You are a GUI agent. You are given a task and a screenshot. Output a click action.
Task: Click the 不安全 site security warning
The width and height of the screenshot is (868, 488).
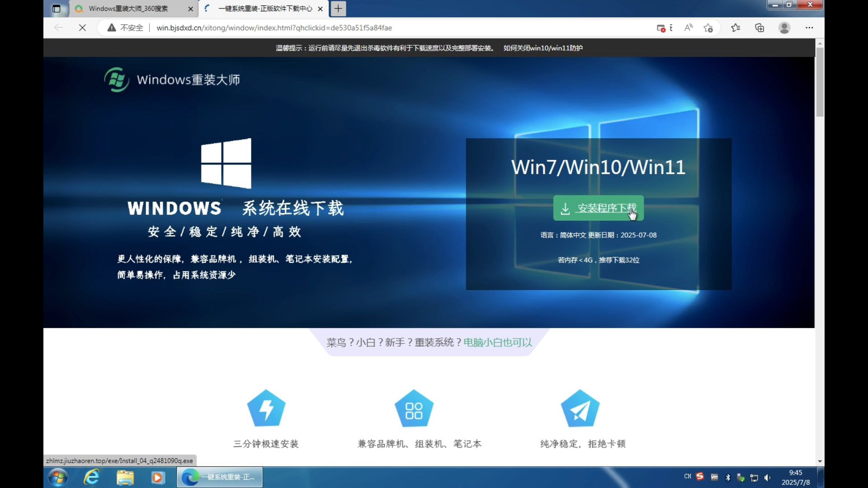click(x=125, y=28)
